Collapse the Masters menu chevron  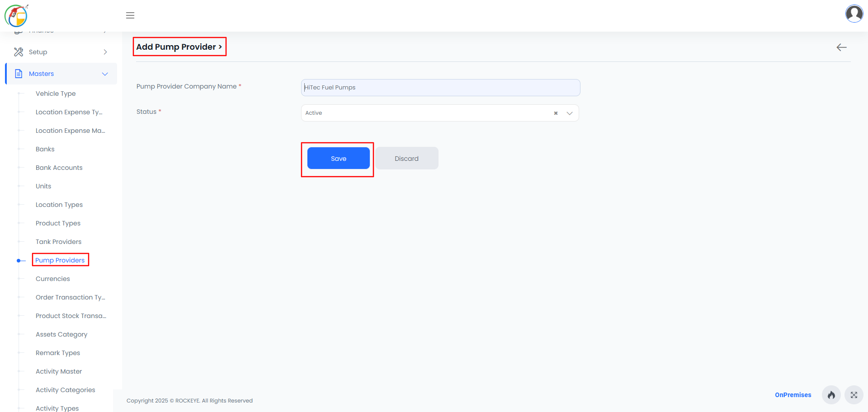point(105,74)
